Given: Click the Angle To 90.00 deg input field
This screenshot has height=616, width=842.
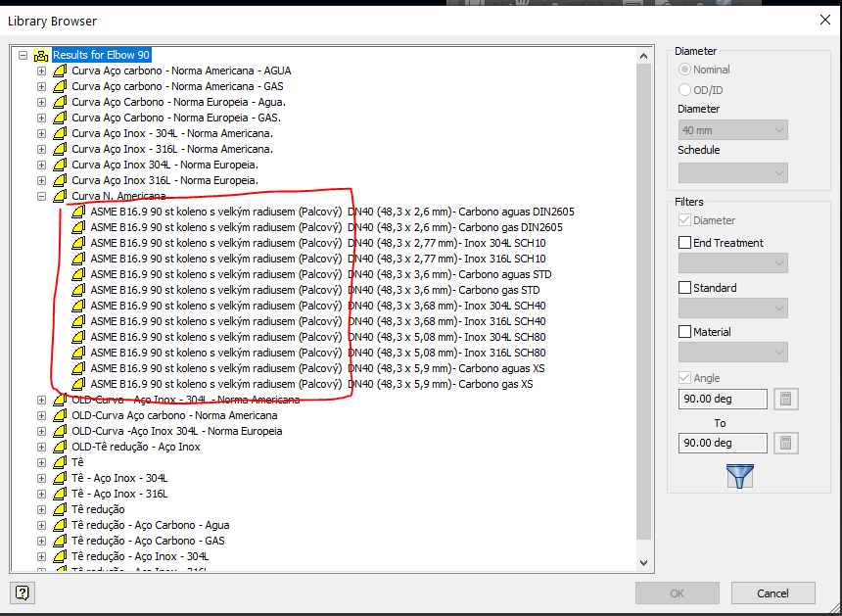Looking at the screenshot, I should coord(723,443).
